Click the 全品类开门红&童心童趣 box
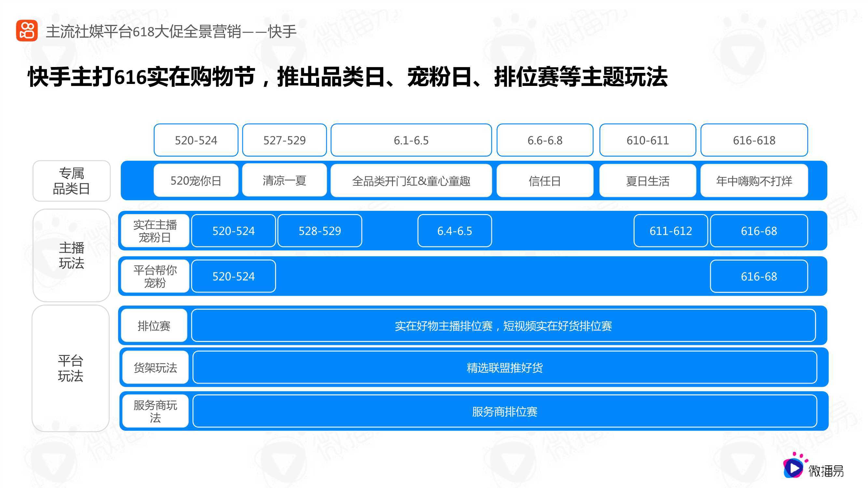The width and height of the screenshot is (868, 488). [x=411, y=181]
